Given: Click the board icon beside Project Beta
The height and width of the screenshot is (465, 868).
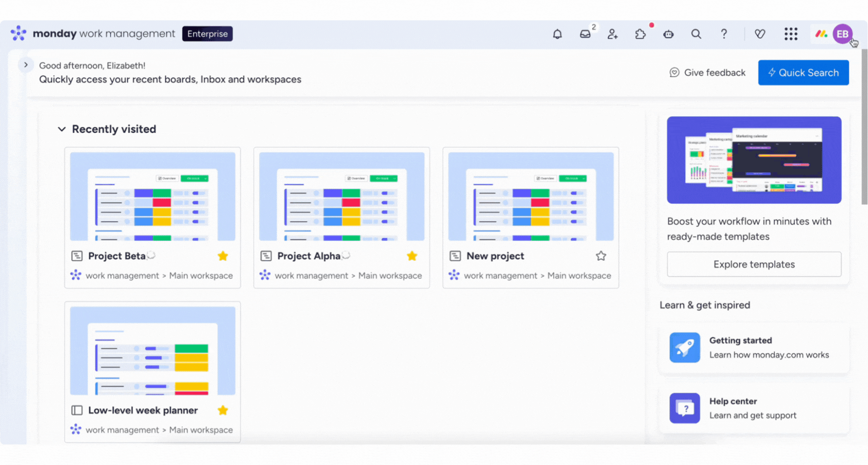Looking at the screenshot, I should coord(77,256).
